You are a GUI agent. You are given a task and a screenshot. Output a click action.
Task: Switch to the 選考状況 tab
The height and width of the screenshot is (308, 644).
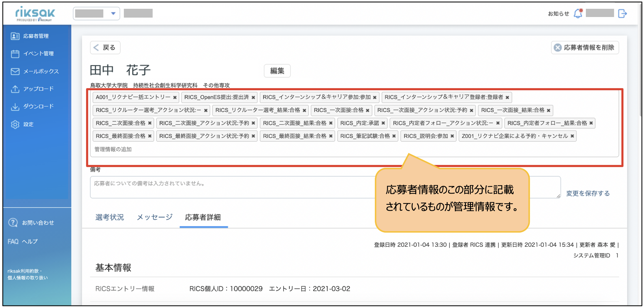click(x=109, y=217)
